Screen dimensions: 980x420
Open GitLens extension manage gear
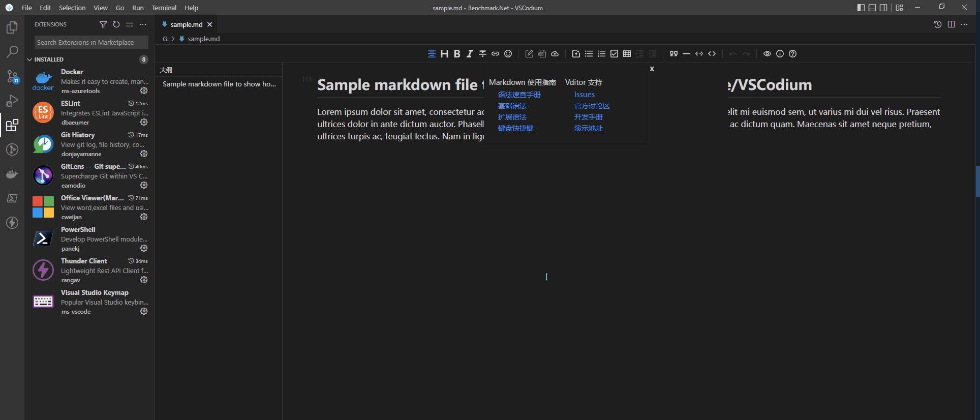tap(144, 185)
